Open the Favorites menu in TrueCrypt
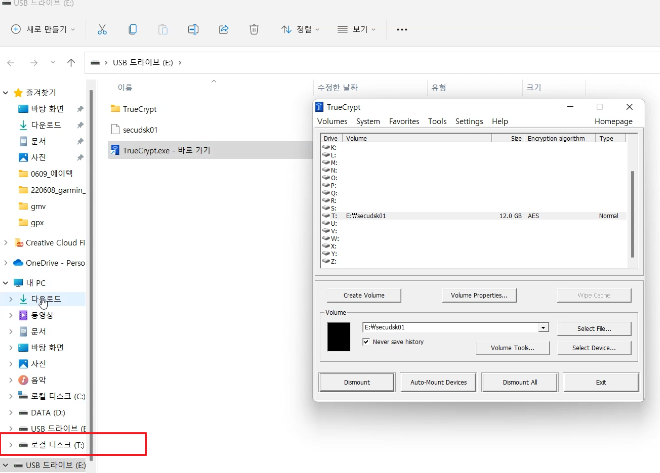This screenshot has height=473, width=660. [x=404, y=121]
